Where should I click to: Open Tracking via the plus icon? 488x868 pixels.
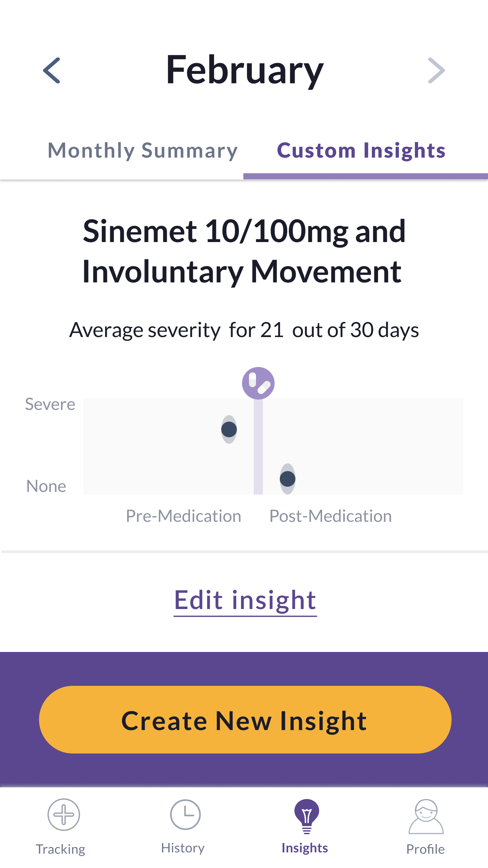coord(64,814)
